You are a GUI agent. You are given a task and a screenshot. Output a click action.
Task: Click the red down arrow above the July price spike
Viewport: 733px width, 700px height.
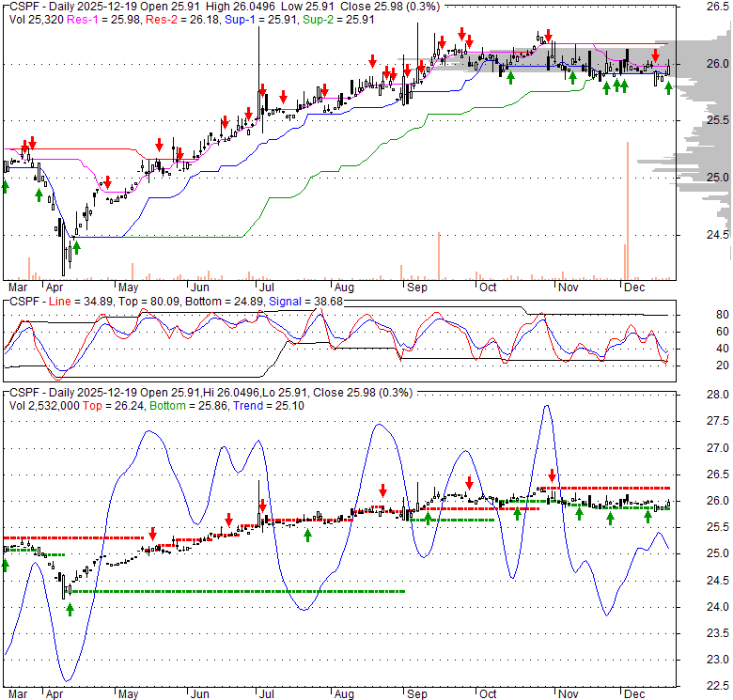(x=261, y=89)
